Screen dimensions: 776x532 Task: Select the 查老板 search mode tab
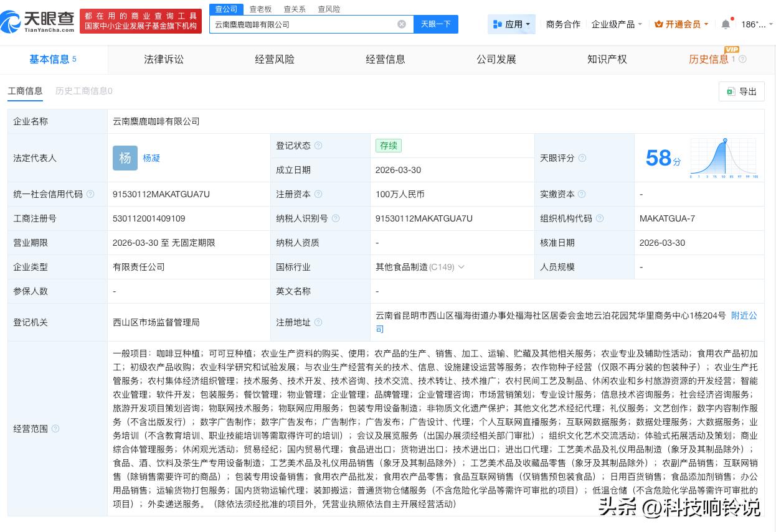tap(260, 9)
